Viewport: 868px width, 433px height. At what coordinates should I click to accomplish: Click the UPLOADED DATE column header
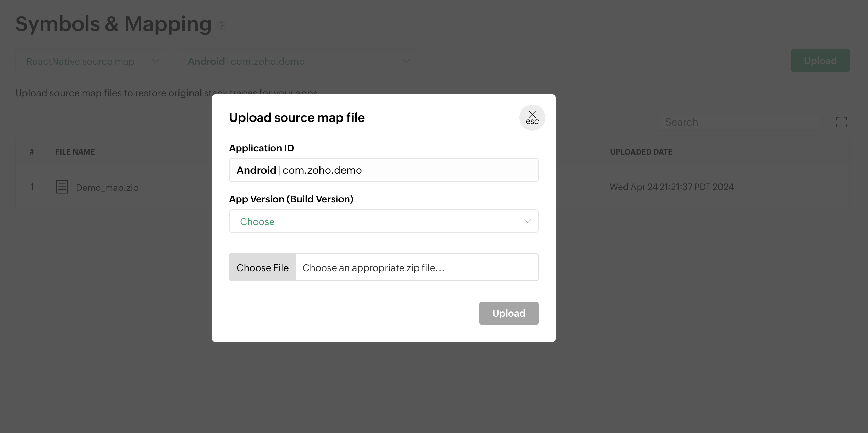[641, 152]
